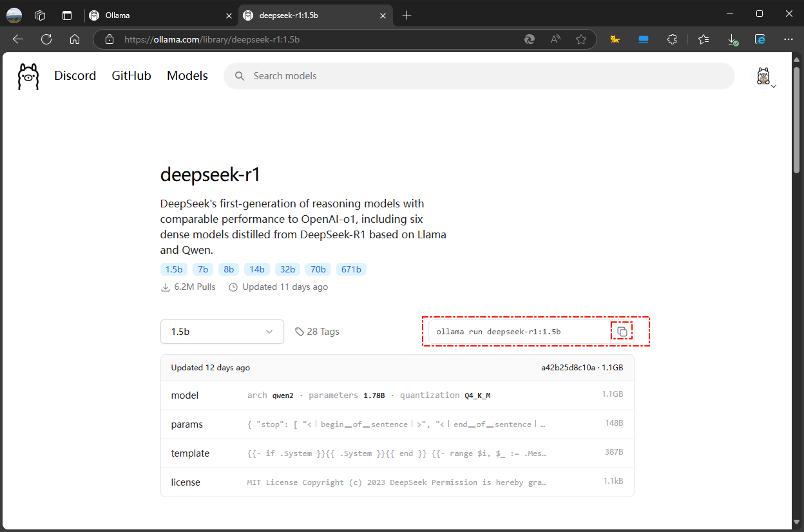Close the Ollama tab
Screen dimensions: 804x532
pos(229,15)
